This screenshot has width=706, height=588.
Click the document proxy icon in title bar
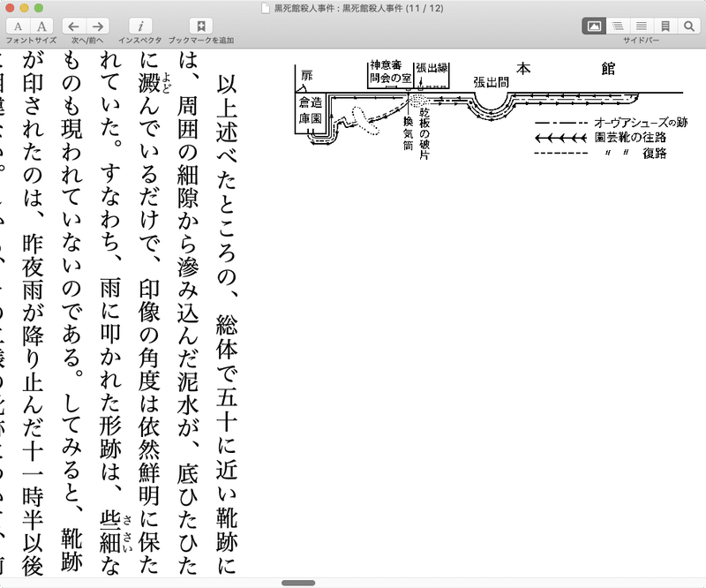click(267, 8)
